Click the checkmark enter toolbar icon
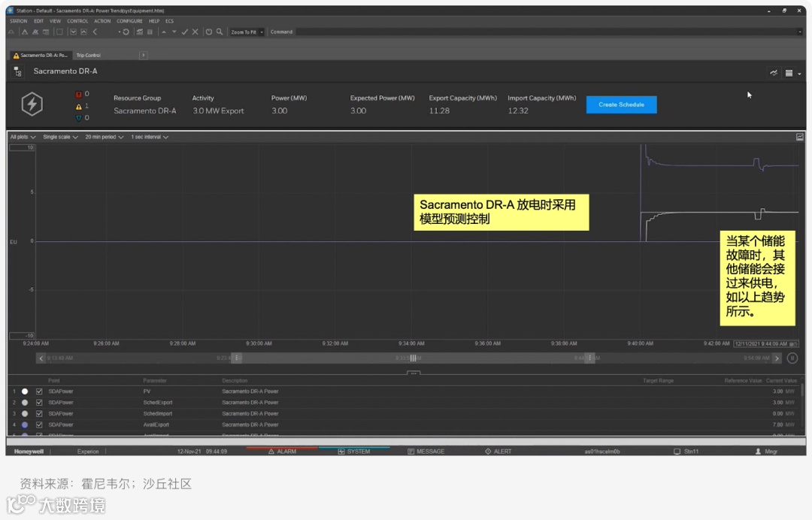 [184, 32]
